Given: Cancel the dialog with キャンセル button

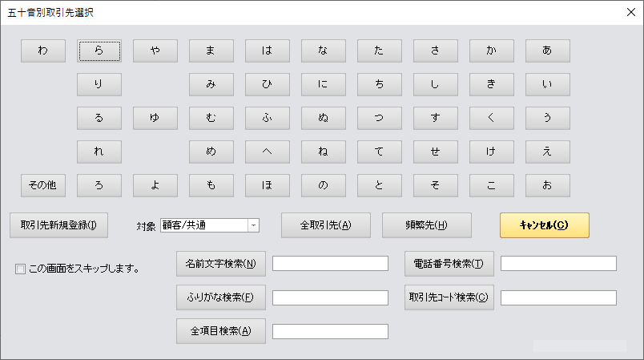Looking at the screenshot, I should point(544,225).
